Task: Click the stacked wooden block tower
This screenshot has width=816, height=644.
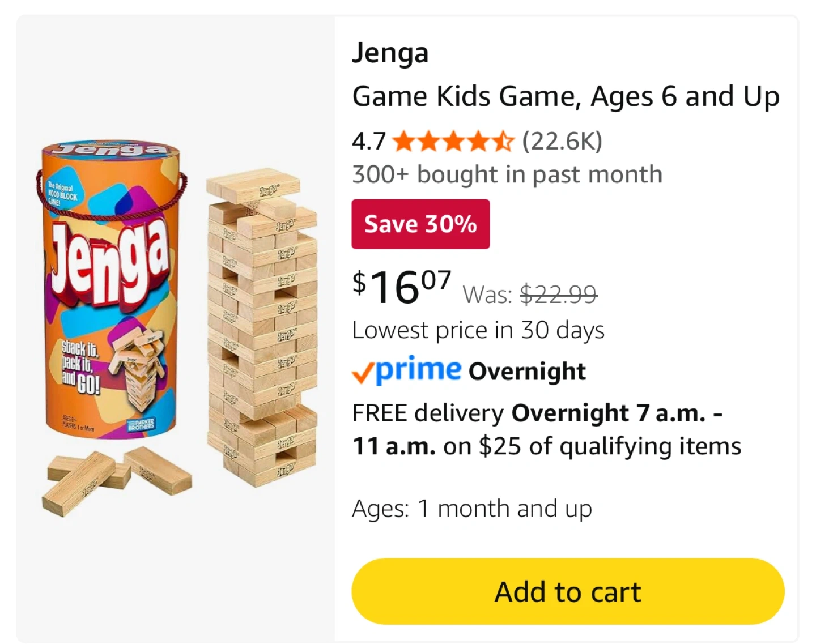Action: tap(262, 329)
